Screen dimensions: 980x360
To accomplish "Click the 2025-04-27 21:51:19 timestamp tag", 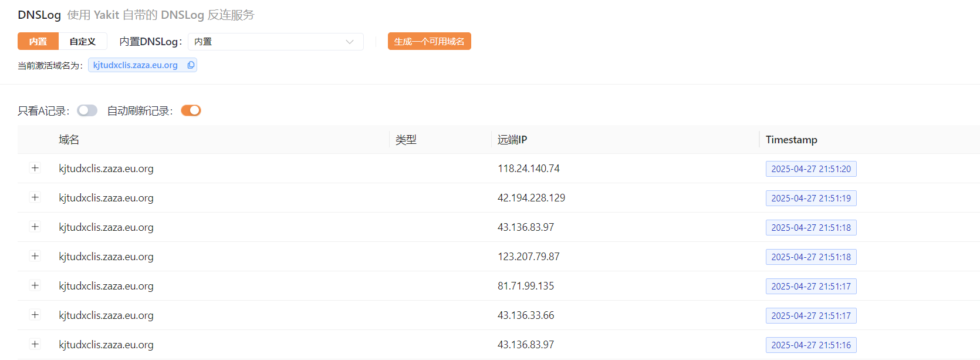I will pyautogui.click(x=810, y=198).
